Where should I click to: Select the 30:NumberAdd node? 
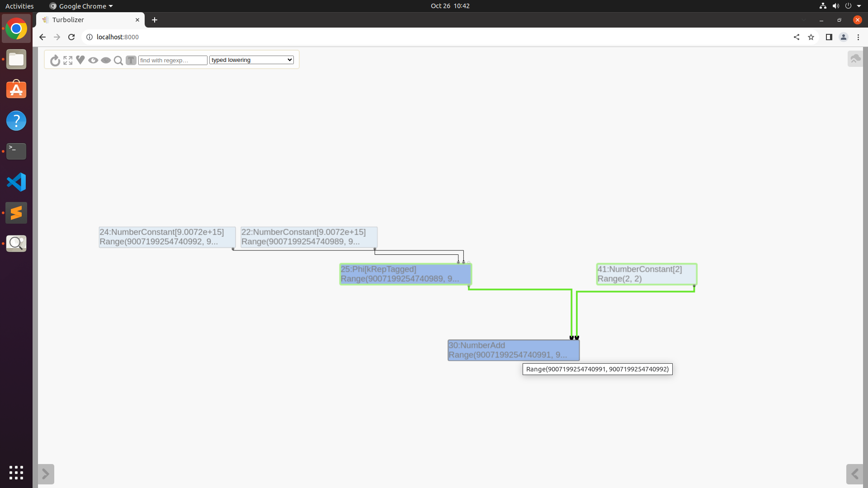click(514, 350)
